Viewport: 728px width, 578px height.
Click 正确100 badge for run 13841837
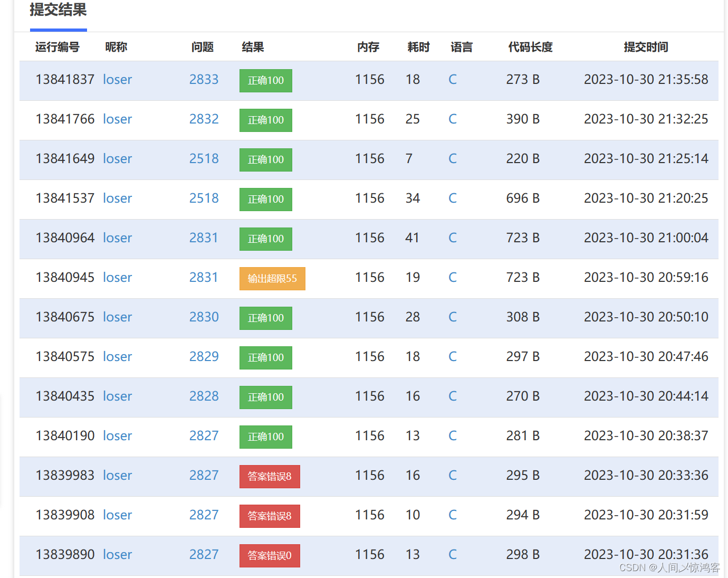[x=266, y=81]
